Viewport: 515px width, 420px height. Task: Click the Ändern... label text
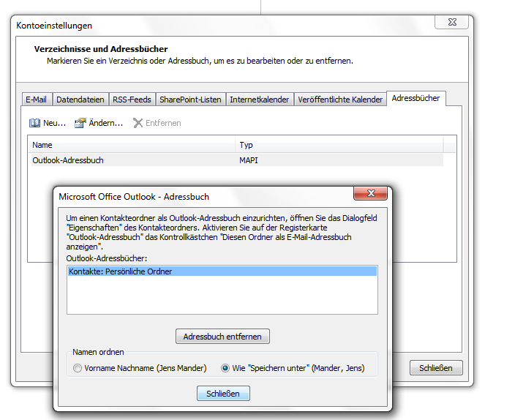tap(106, 123)
